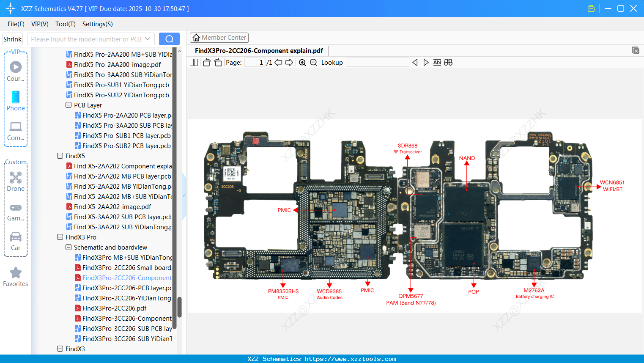The width and height of the screenshot is (644, 363).
Task: Rotate the PDF page clockwise
Action: click(217, 62)
